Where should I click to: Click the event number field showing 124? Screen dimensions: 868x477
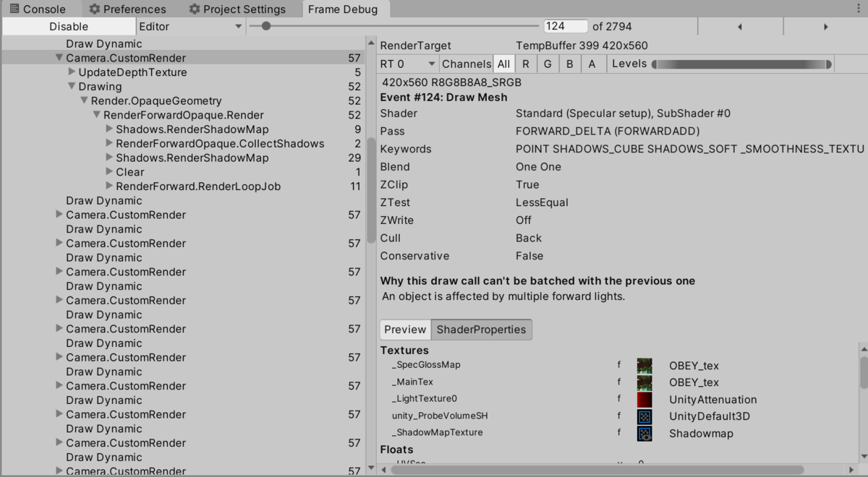tap(566, 26)
